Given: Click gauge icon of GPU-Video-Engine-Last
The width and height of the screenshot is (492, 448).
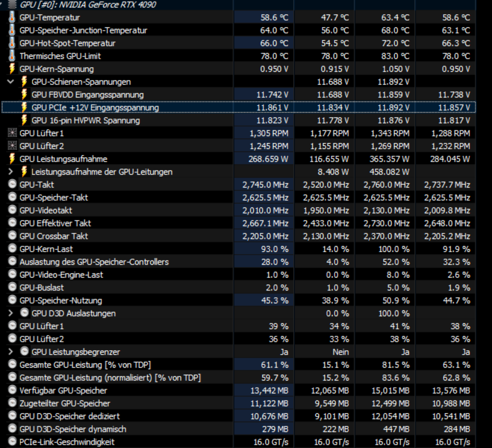Looking at the screenshot, I should [x=12, y=274].
